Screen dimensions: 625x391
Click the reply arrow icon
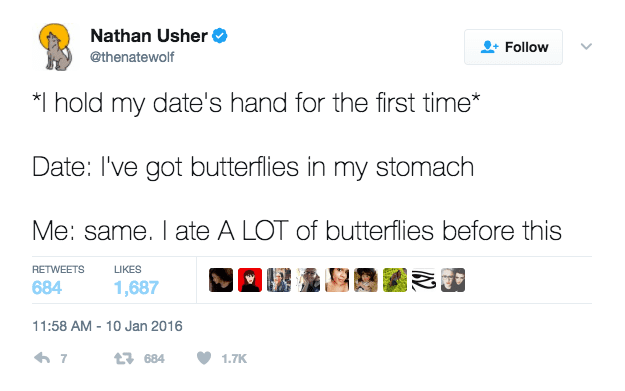click(42, 358)
